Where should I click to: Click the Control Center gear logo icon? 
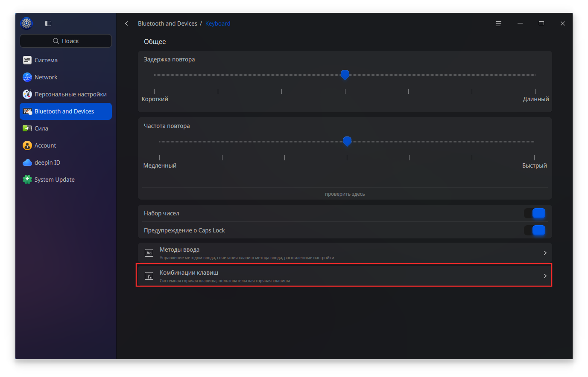coord(26,23)
